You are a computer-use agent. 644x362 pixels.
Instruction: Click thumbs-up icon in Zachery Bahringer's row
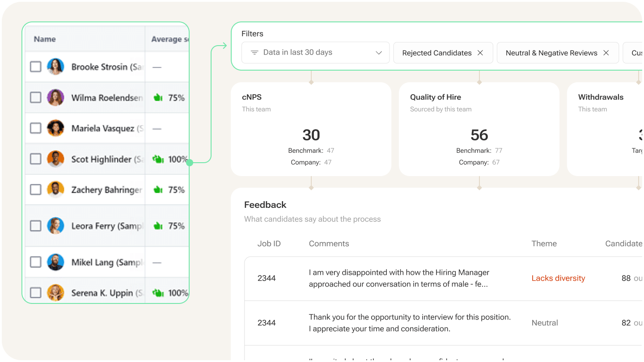coord(157,189)
